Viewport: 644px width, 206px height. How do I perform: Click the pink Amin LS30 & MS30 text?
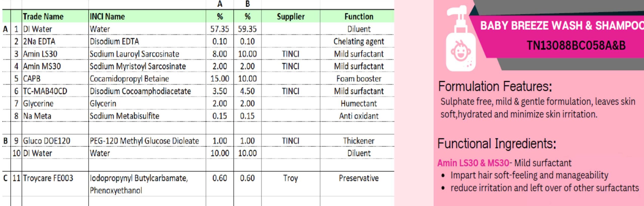[x=473, y=163]
